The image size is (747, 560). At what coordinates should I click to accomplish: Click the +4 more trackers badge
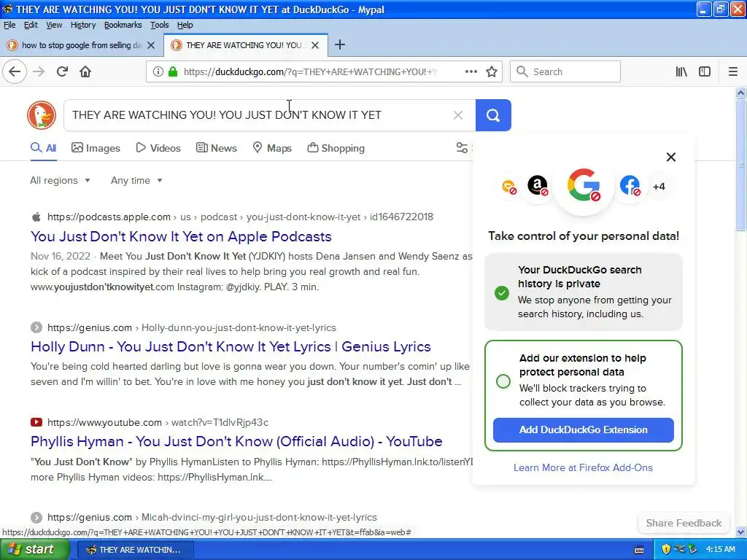(x=659, y=186)
